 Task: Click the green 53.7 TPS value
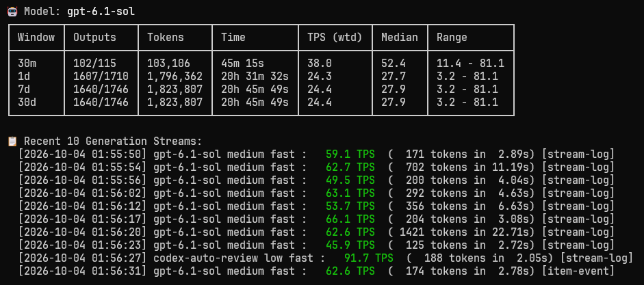[x=350, y=206]
